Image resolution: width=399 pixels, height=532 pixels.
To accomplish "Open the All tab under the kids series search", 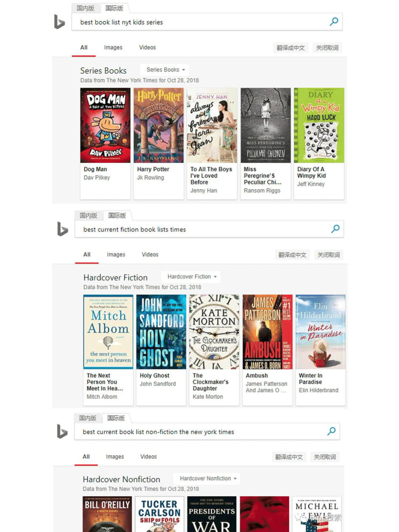I will pos(84,48).
